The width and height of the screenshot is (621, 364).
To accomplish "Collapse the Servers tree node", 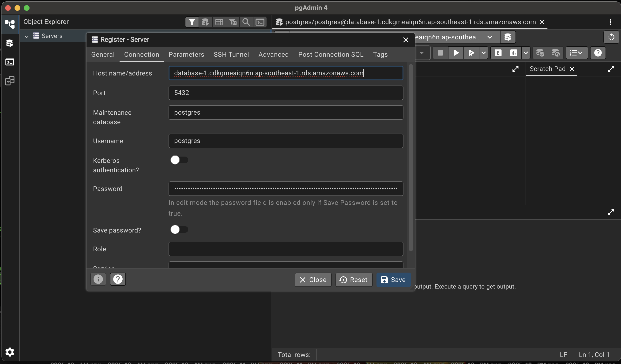I will click(x=27, y=36).
